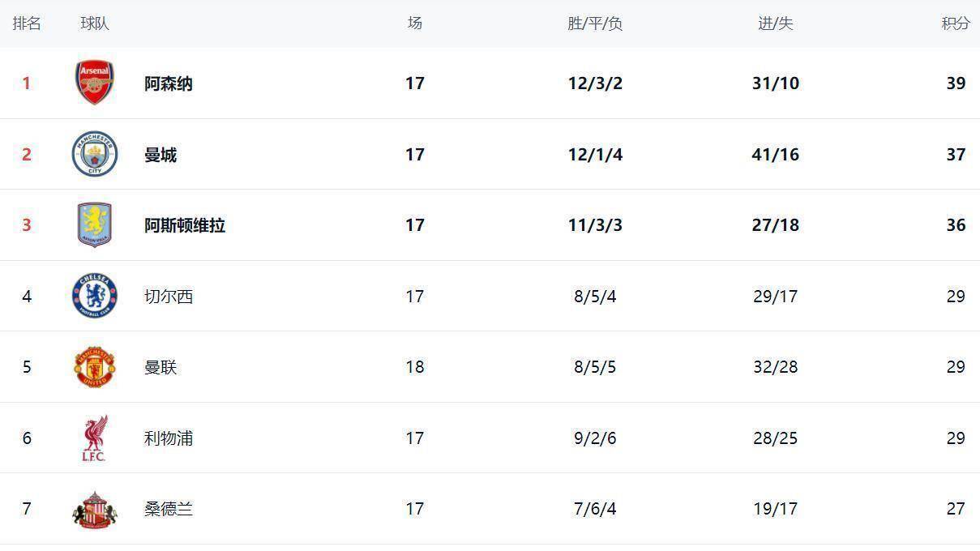Click the 进/失 column header
This screenshot has width=980, height=551.
point(775,23)
